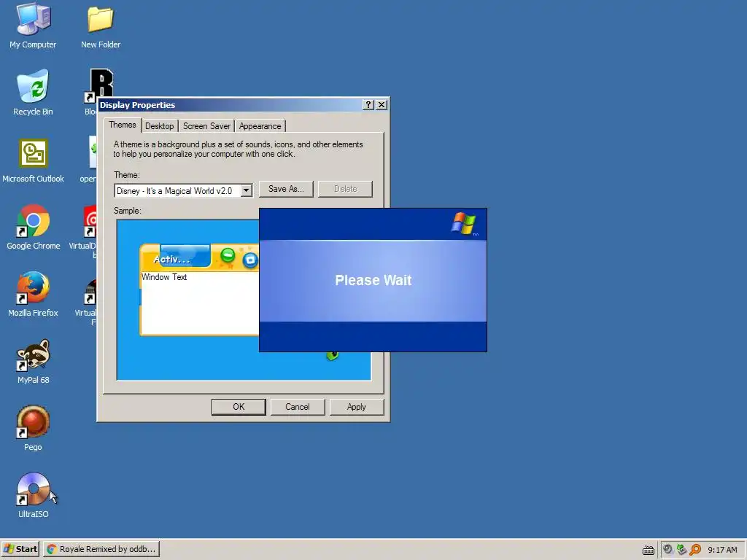Click the green minimize button in the sample preview

tap(228, 256)
